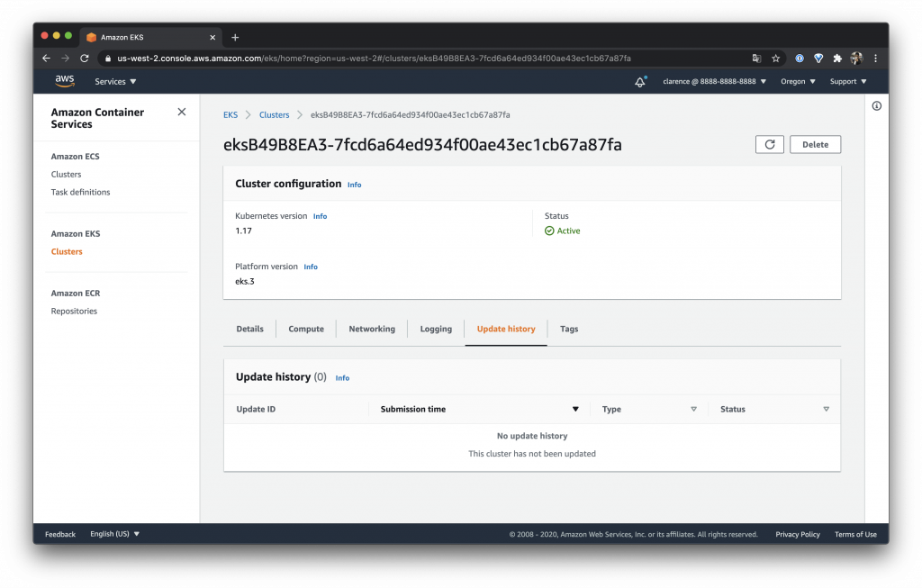922x588 pixels.
Task: Open the English (US) language dropdown
Action: click(x=114, y=534)
